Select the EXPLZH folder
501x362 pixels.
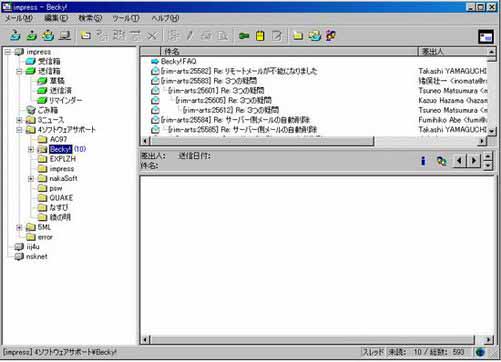(x=63, y=159)
